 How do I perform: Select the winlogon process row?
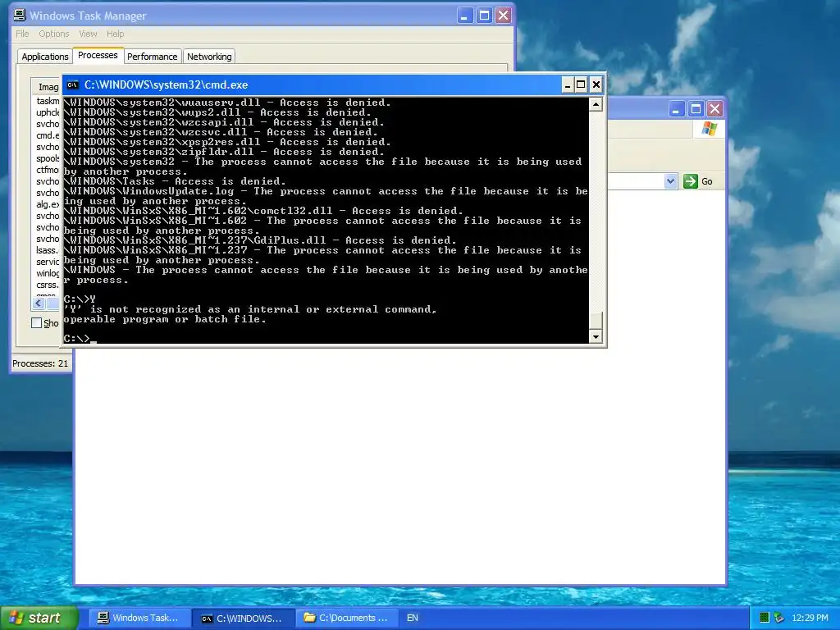[48, 273]
